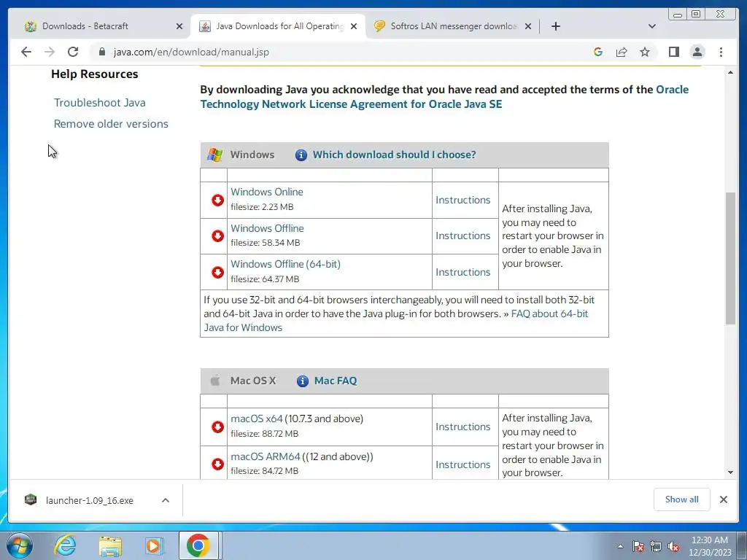This screenshot has height=560, width=747.
Task: Click Which download should I choose link
Action: [394, 155]
